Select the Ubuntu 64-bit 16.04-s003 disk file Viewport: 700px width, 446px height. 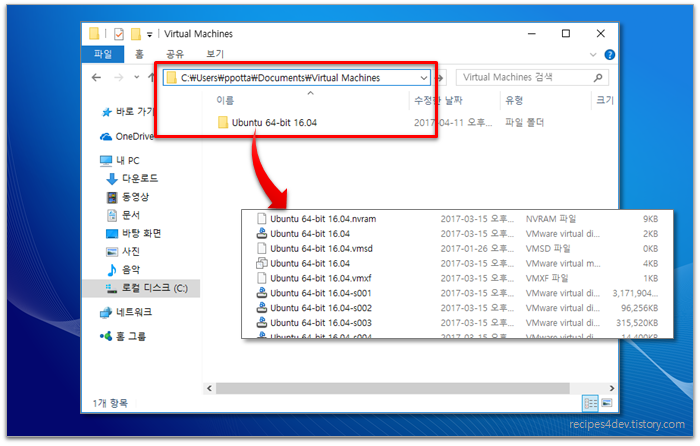coord(314,323)
